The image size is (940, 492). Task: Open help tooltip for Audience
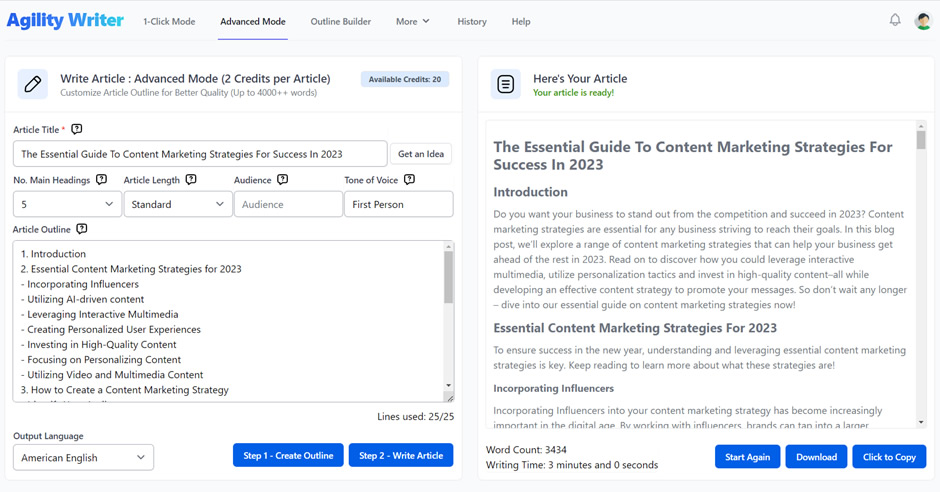(x=282, y=179)
